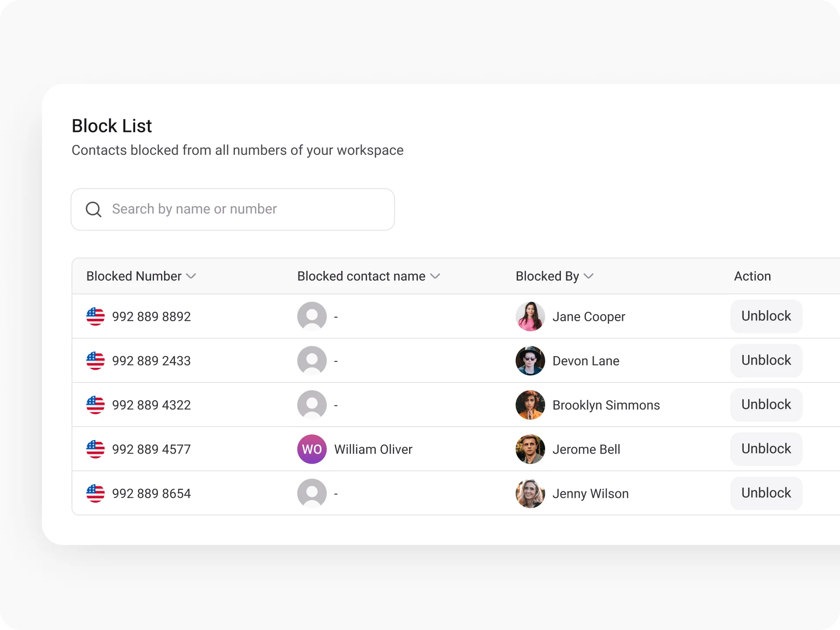Click US flag beside 992 889 8892

tap(95, 316)
